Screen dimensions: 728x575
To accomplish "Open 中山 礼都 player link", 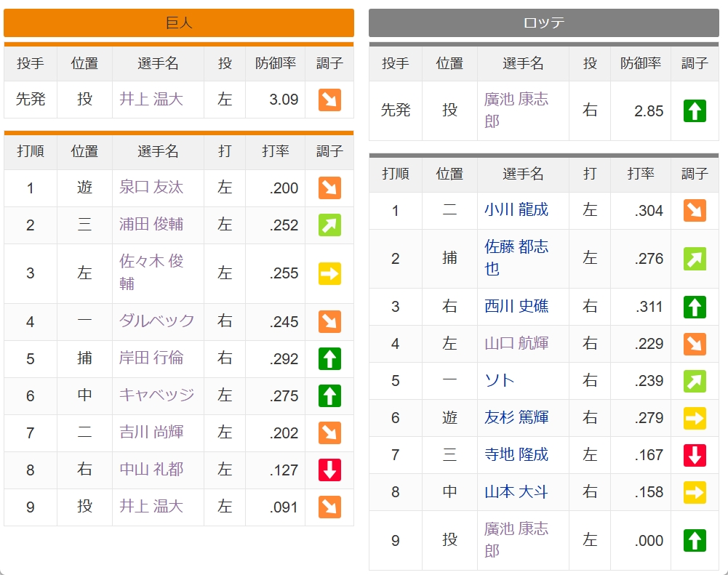I will point(151,470).
